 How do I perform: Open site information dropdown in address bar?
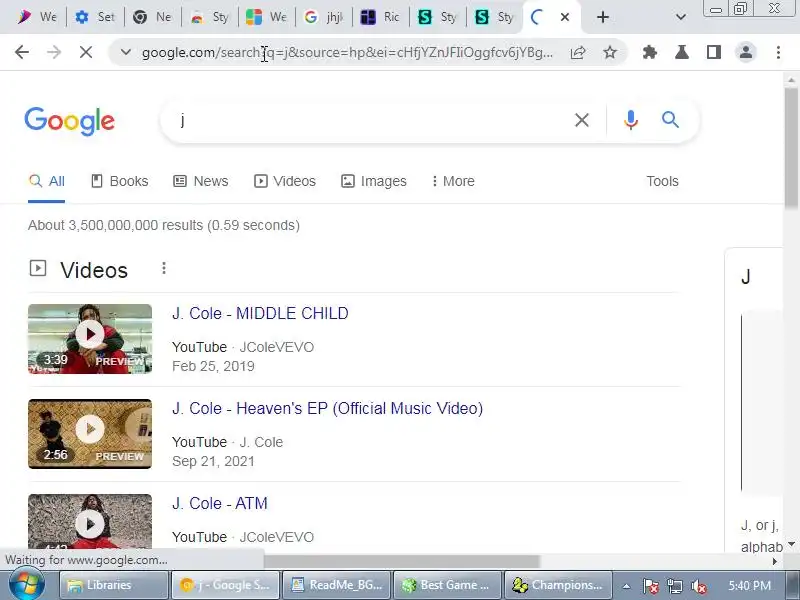pos(126,52)
